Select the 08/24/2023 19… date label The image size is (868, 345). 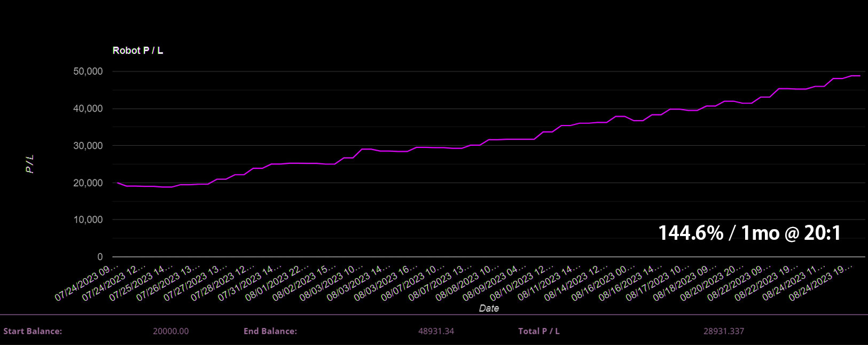point(821,283)
